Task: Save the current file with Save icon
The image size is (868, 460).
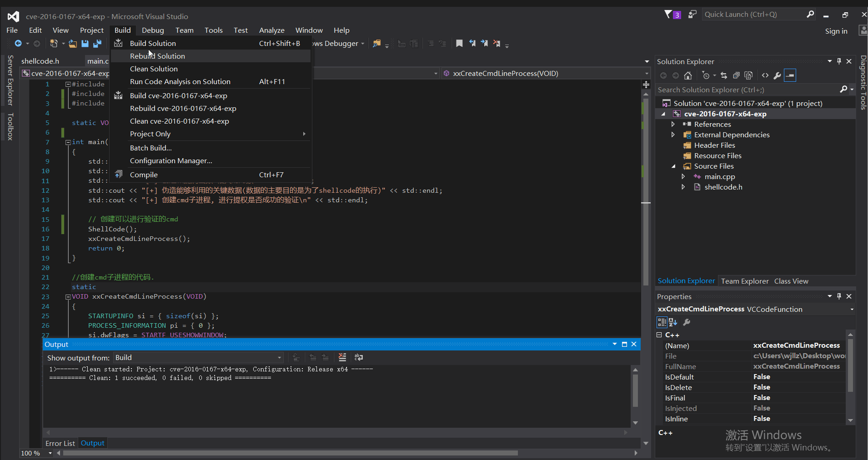Action: [x=85, y=44]
